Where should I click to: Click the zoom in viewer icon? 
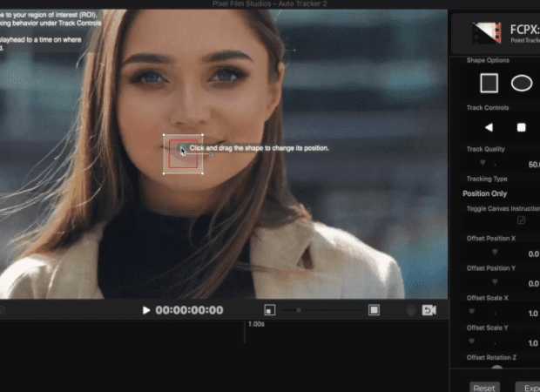point(374,310)
